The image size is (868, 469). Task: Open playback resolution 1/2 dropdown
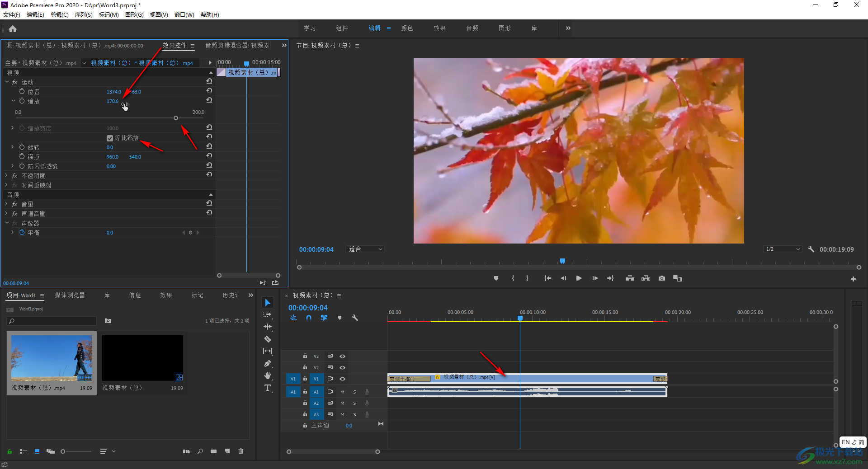tap(783, 249)
